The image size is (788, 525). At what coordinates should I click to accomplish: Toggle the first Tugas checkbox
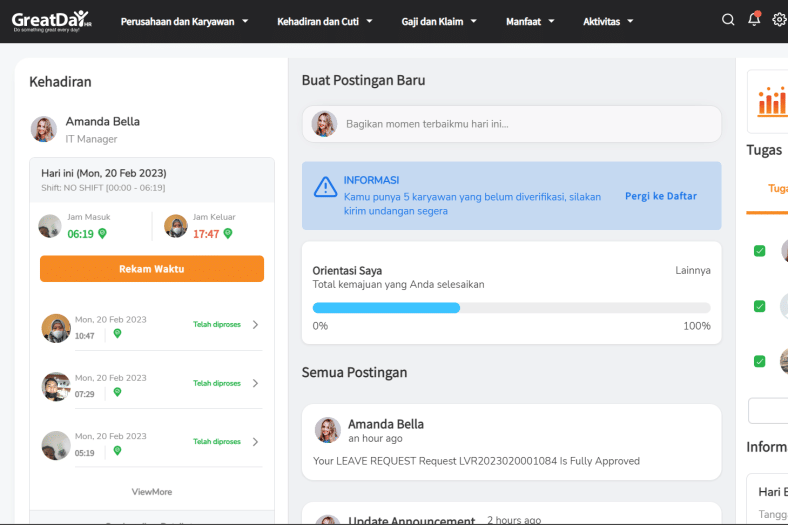[x=759, y=251]
